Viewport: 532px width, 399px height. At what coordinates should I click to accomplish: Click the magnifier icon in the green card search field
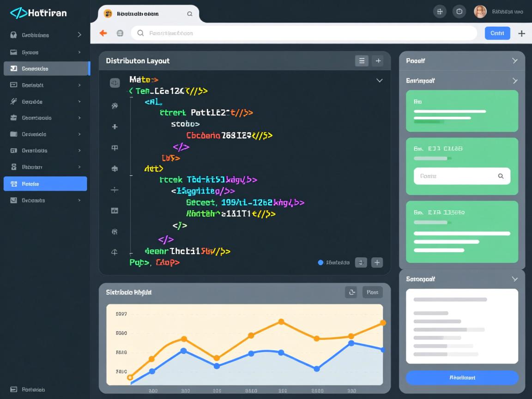pyautogui.click(x=501, y=176)
